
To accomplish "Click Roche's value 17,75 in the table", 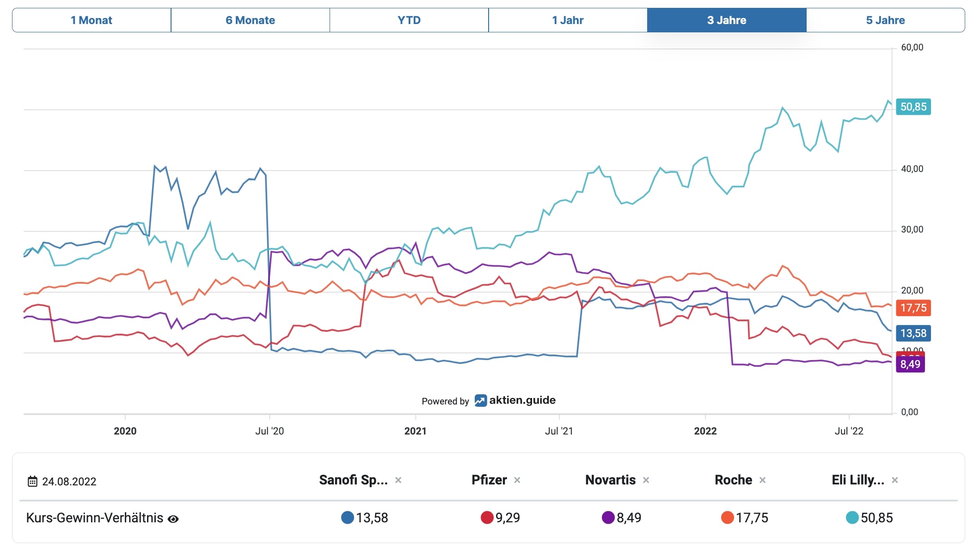I will 752,518.
